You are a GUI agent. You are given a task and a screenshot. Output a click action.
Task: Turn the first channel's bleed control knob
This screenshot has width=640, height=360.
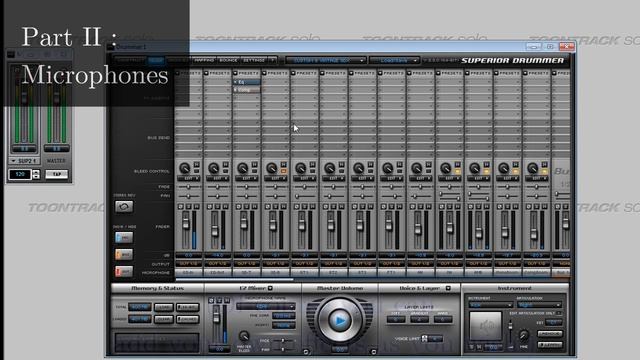click(184, 168)
